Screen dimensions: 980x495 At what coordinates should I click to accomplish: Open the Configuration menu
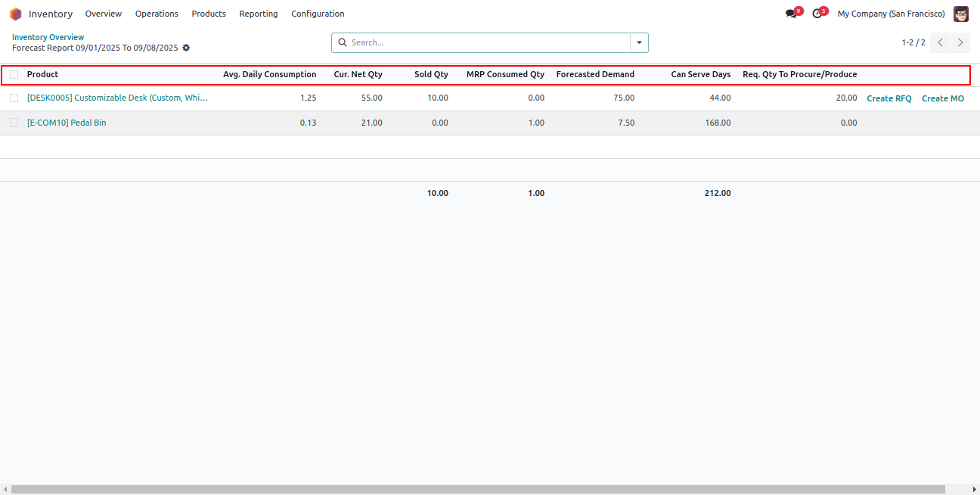click(318, 14)
